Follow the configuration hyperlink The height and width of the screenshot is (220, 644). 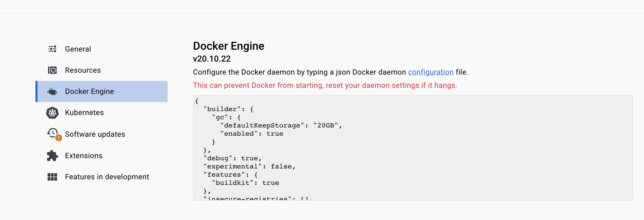[431, 72]
